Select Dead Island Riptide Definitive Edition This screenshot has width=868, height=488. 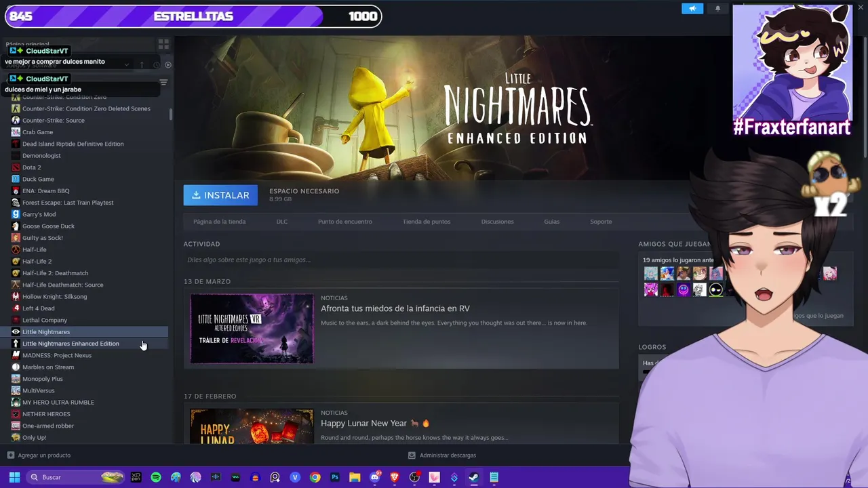click(x=73, y=144)
